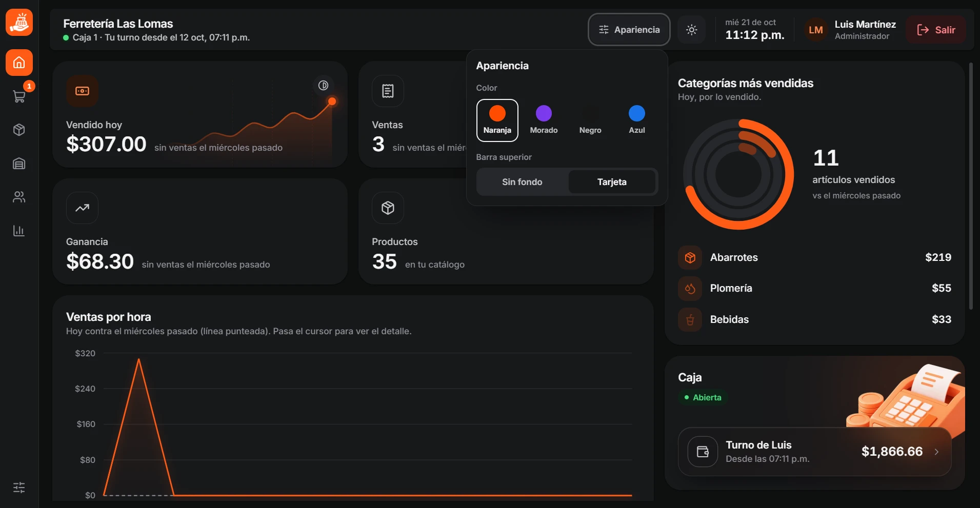Viewport: 980px width, 508px height.
Task: Expand the Turno de Luis chevron arrow
Action: [936, 452]
